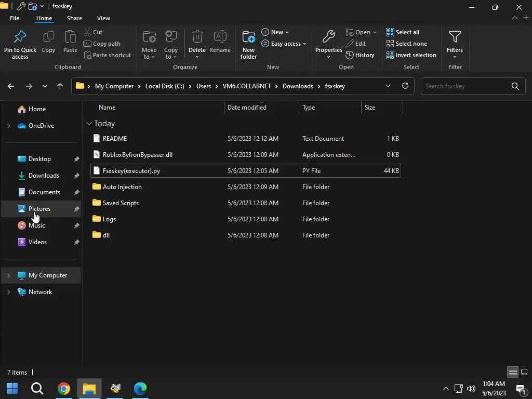This screenshot has height=399, width=532.
Task: Click Select all
Action: tap(403, 32)
